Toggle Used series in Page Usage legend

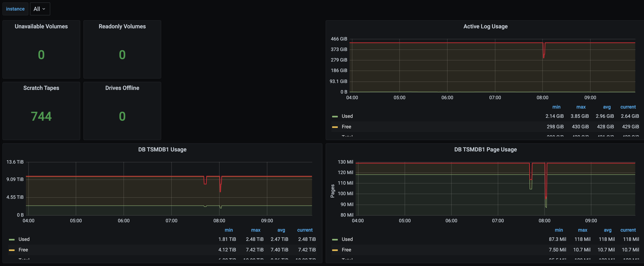coord(347,239)
